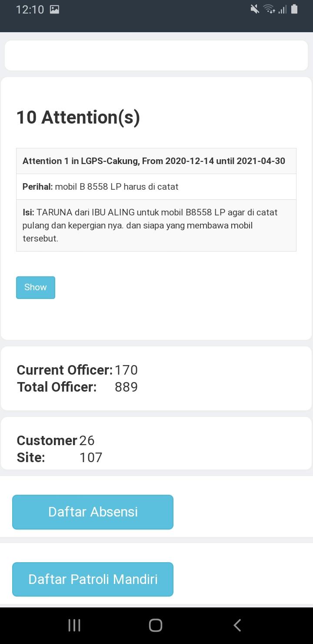Tap the Android back navigation icon
This screenshot has width=313, height=644.
pyautogui.click(x=237, y=625)
